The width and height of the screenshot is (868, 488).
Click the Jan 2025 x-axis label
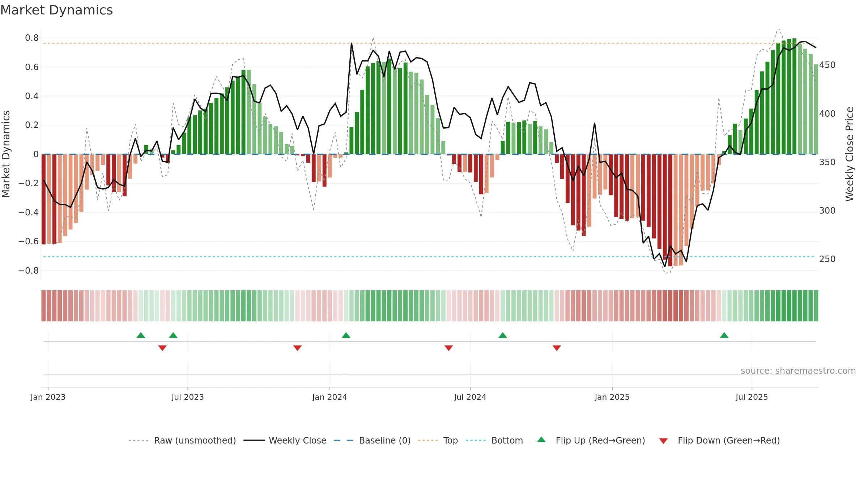pyautogui.click(x=612, y=397)
